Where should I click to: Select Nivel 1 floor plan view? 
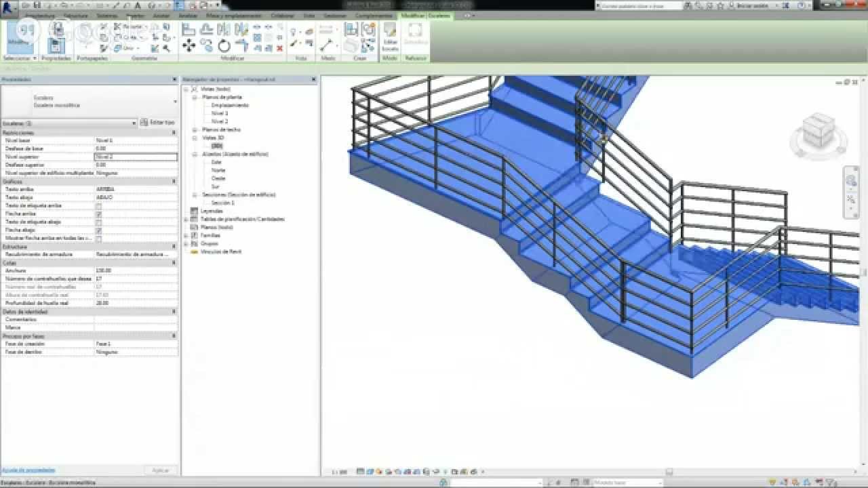point(219,114)
